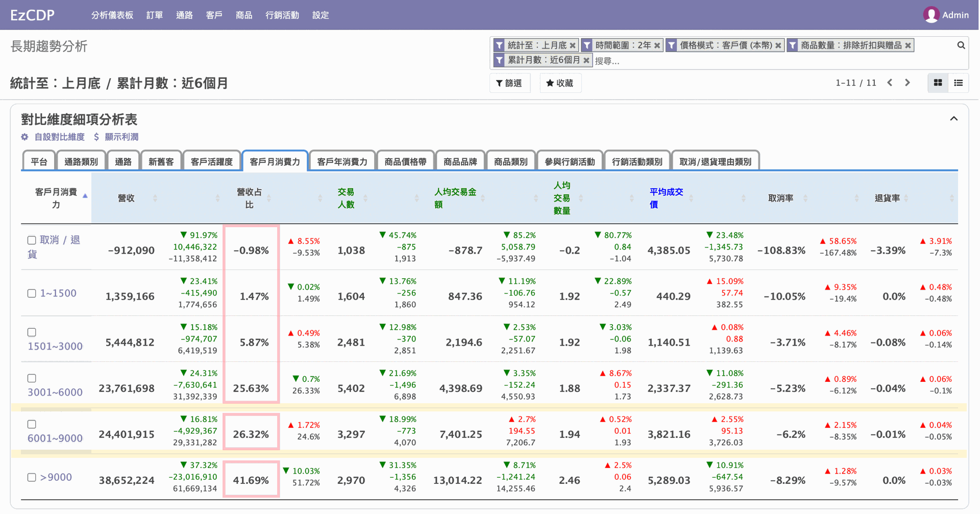Click 營收占比 value 41.69%
This screenshot has width=980, height=514.
251,480
